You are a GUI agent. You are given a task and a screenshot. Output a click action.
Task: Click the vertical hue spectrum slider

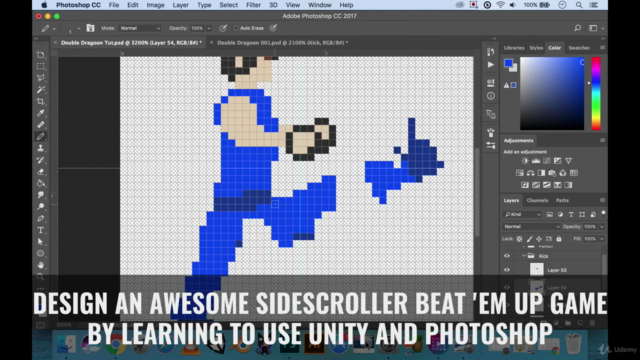(x=596, y=93)
